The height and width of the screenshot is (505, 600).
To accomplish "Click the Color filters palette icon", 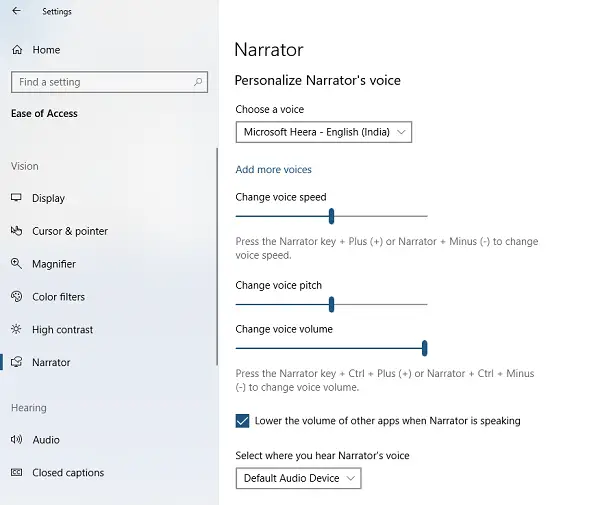I will coord(16,297).
